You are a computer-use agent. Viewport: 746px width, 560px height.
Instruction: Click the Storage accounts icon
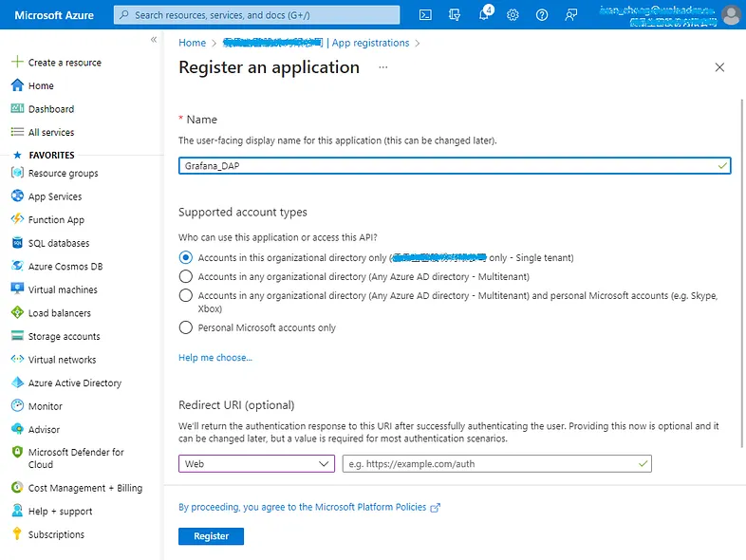[17, 336]
